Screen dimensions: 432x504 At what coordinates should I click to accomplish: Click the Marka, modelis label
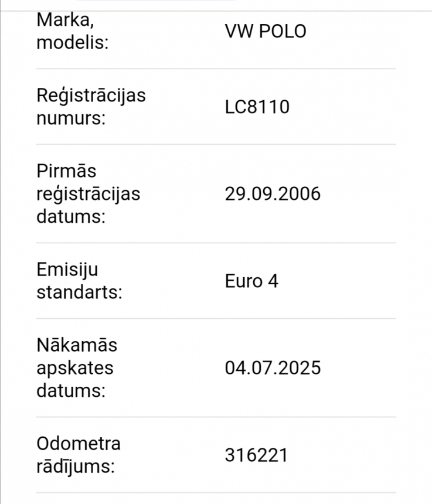coord(72,31)
